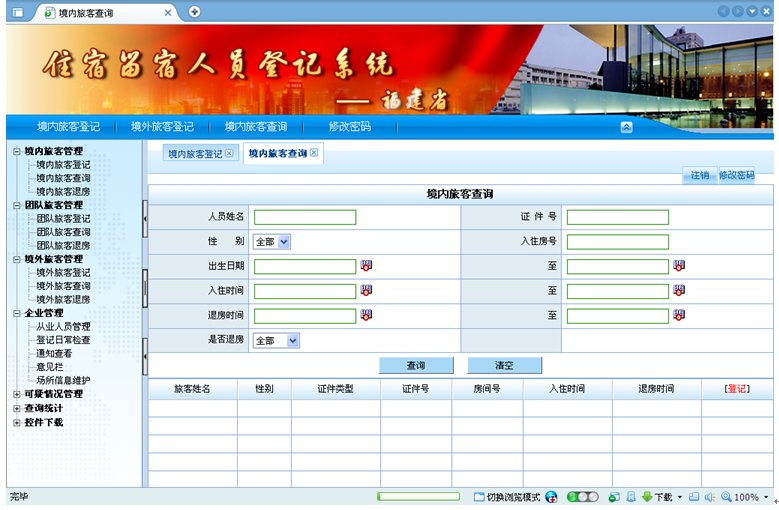Toggle the green switch in status bar
779x510 pixels.
(582, 497)
